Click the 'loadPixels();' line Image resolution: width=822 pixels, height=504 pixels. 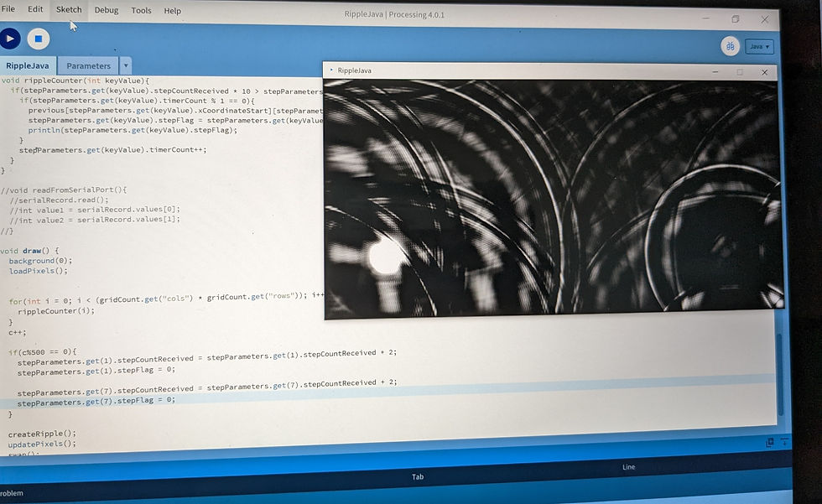pyautogui.click(x=39, y=271)
